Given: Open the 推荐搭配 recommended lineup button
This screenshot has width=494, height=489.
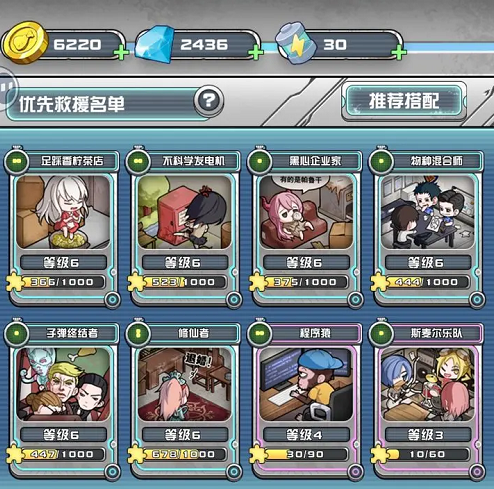Looking at the screenshot, I should click(404, 101).
